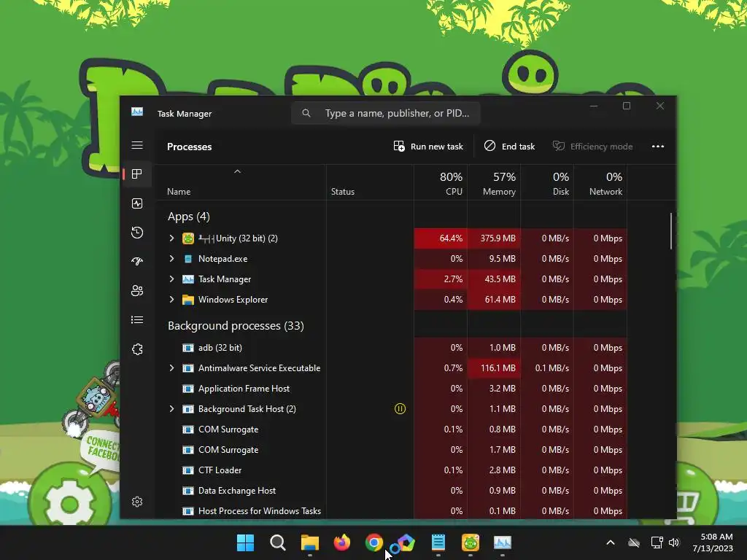Click the adb (32 bit) process icon
This screenshot has height=560, width=747.
(188, 348)
